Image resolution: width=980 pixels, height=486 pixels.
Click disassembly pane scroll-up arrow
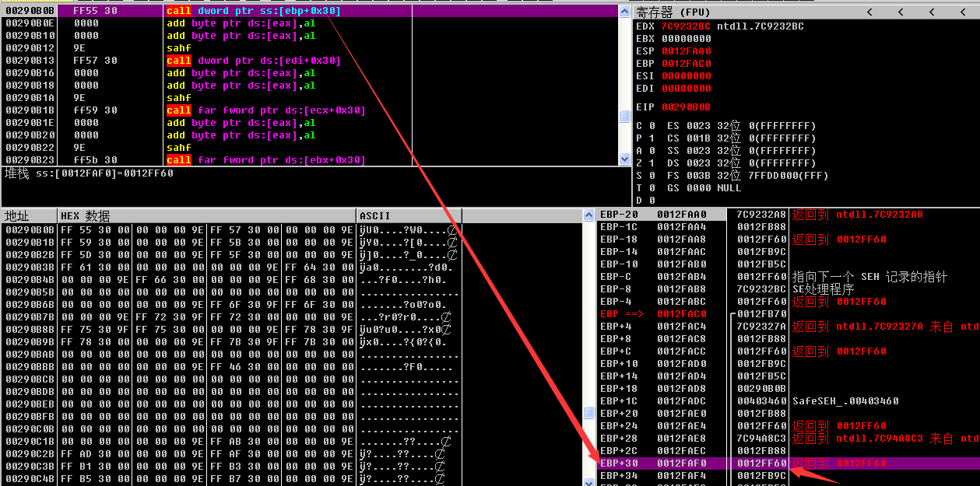point(624,12)
